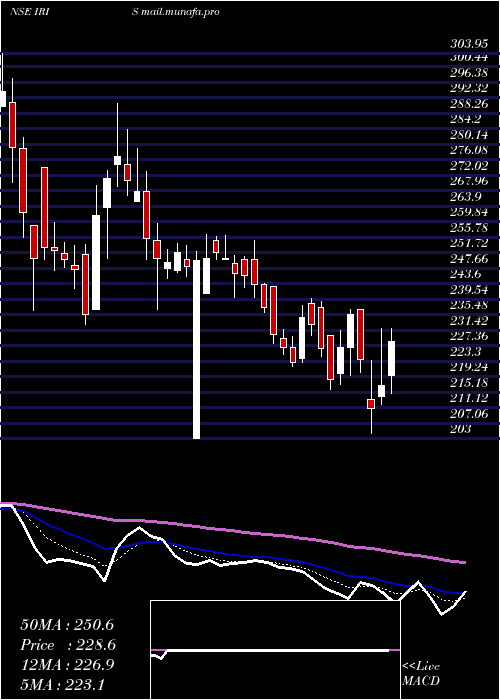The width and height of the screenshot is (500, 700).
Task: Click the 259.84 price value
Action: point(469,212)
